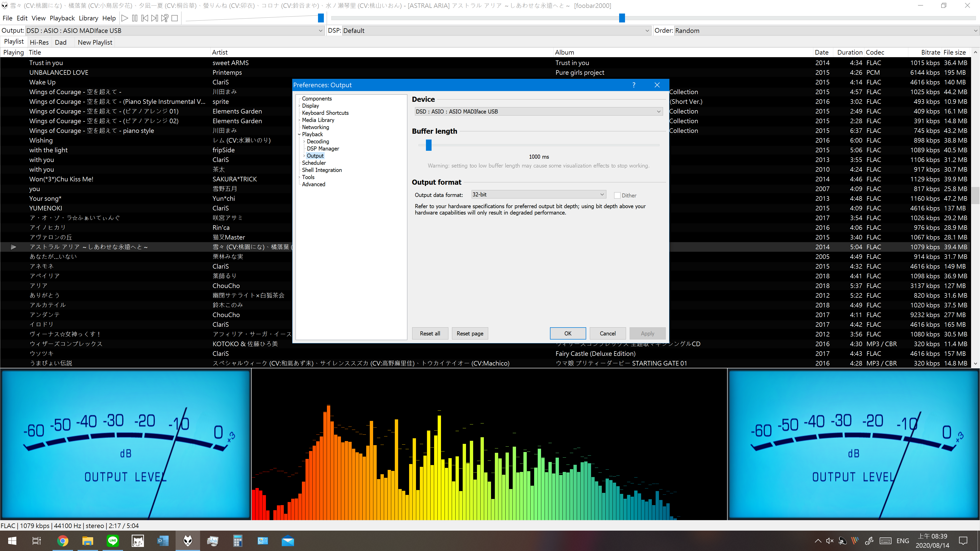
Task: Click the muted volume tray icon
Action: 830,541
